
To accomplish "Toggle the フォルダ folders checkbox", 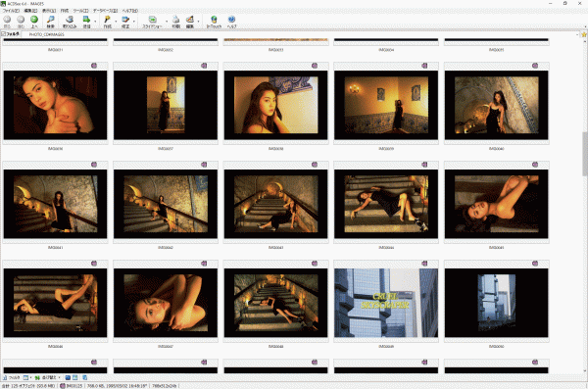I will point(3,34).
